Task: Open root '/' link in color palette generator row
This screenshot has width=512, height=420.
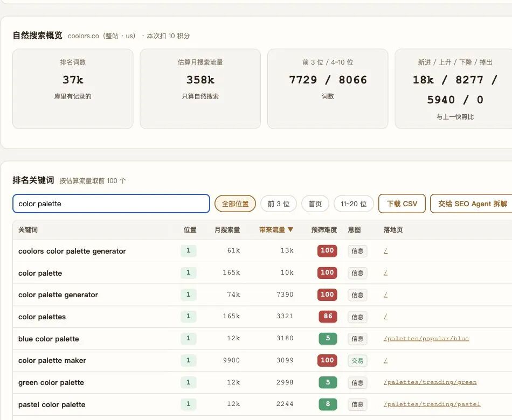Action: point(386,295)
